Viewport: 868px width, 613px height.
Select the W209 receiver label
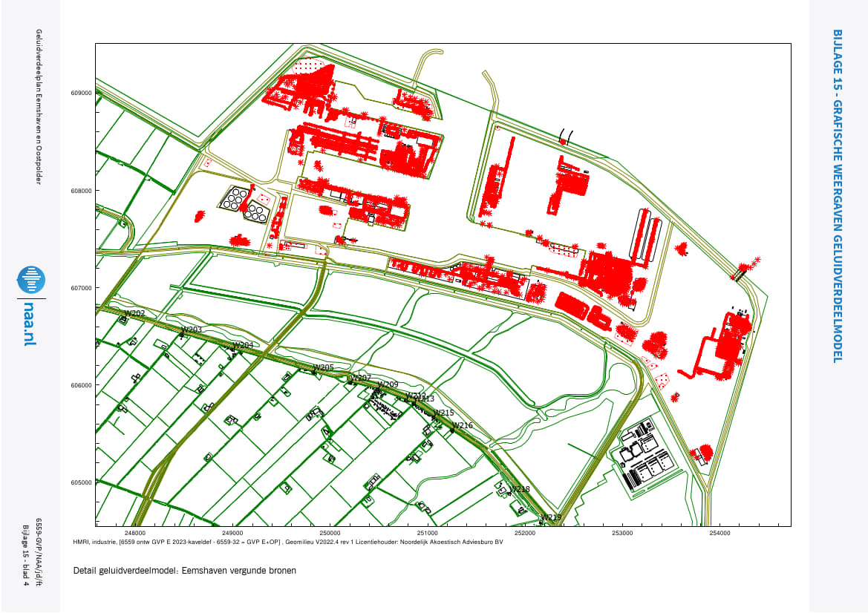[388, 384]
